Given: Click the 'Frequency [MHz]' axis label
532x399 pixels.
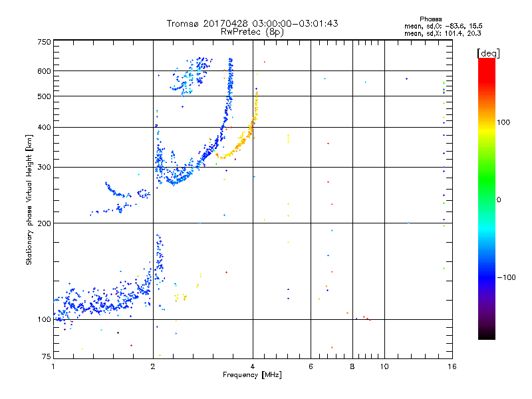Looking at the screenshot, I should tap(252, 375).
